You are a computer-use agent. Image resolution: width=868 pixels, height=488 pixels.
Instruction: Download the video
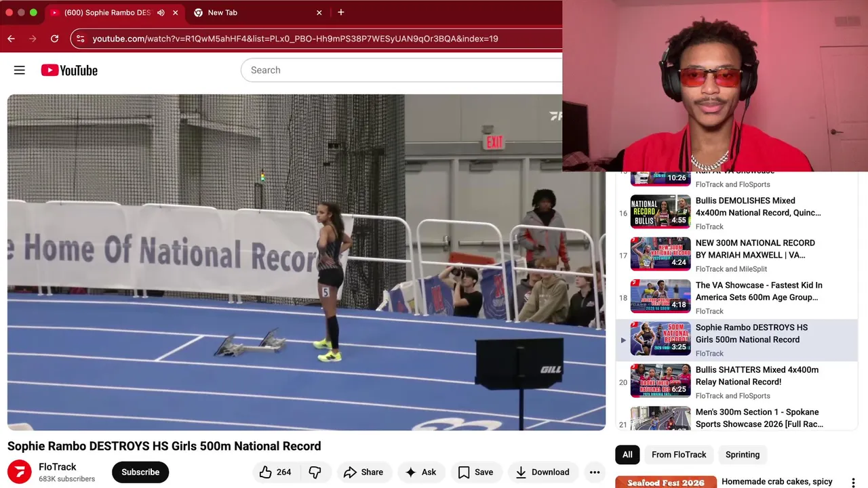pyautogui.click(x=542, y=472)
